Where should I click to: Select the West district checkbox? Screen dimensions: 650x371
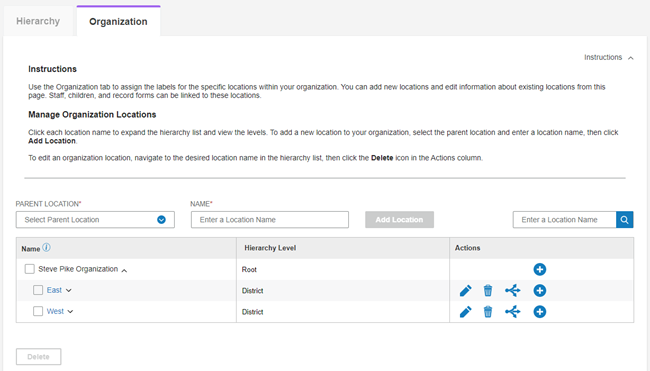click(38, 311)
